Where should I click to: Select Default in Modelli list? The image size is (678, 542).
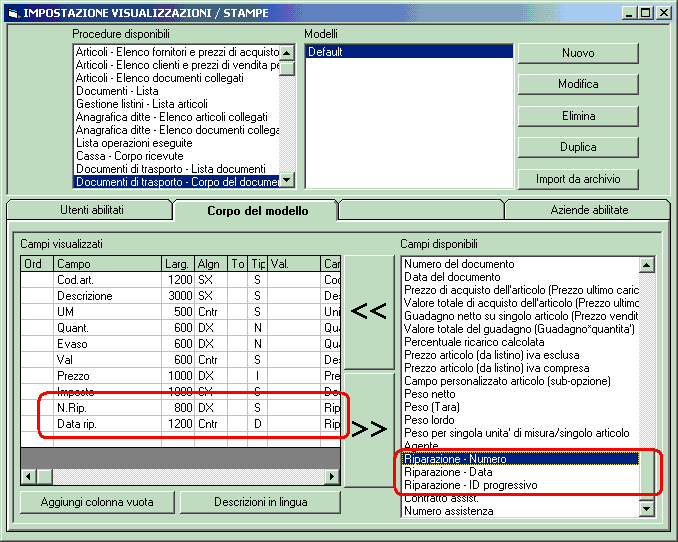point(409,52)
